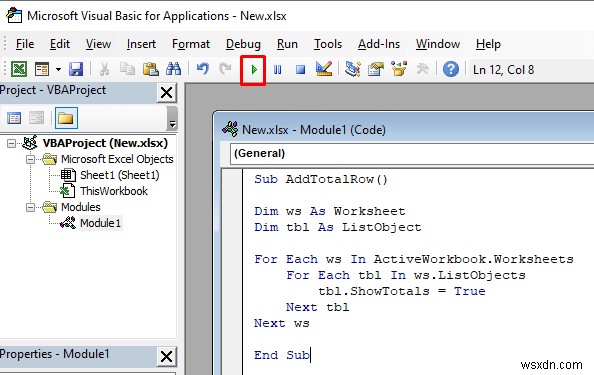The width and height of the screenshot is (594, 375).
Task: Click the Paste clipboard icon
Action: click(150, 69)
